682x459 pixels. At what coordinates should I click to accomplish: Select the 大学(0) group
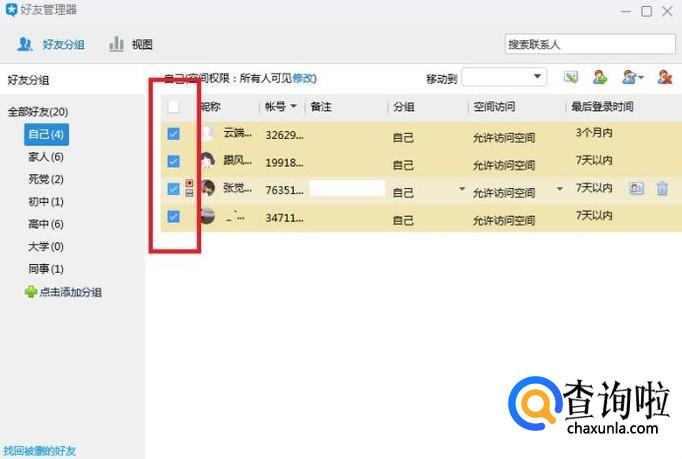tap(46, 247)
